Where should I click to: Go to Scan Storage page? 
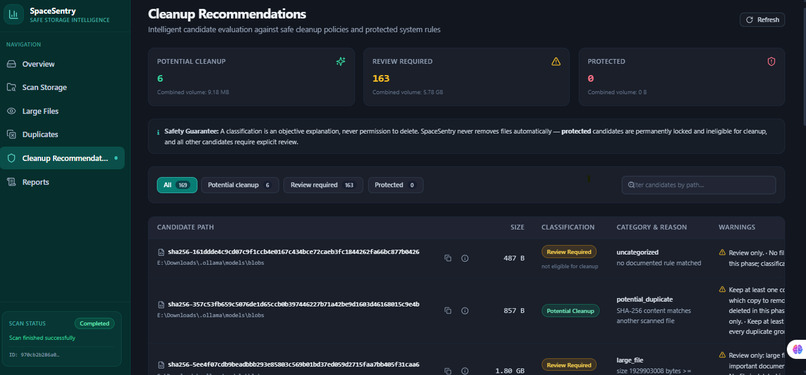click(62, 87)
